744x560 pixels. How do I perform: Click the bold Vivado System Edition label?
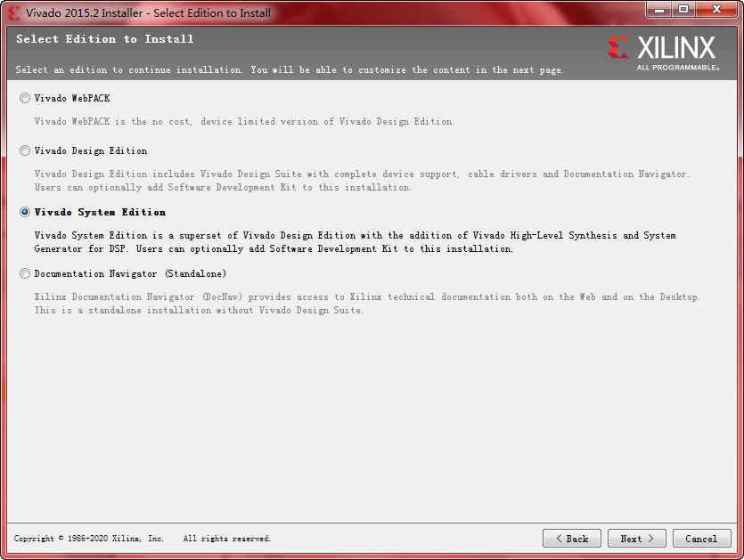(100, 213)
